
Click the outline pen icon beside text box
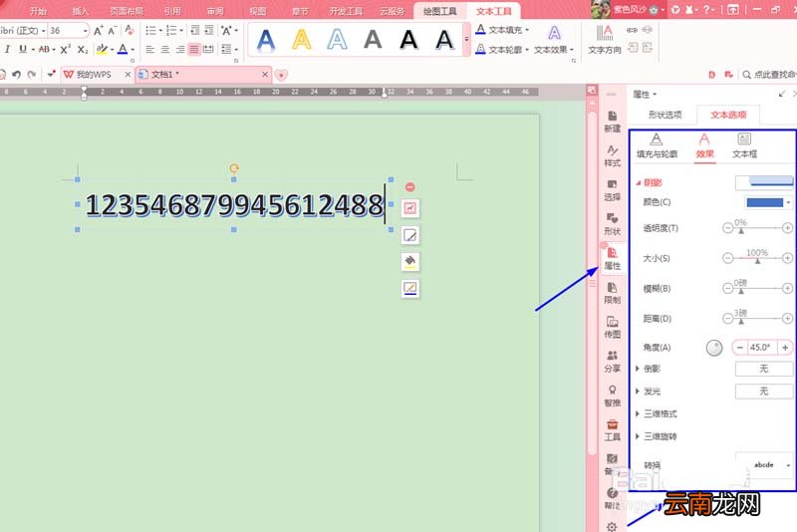409,288
